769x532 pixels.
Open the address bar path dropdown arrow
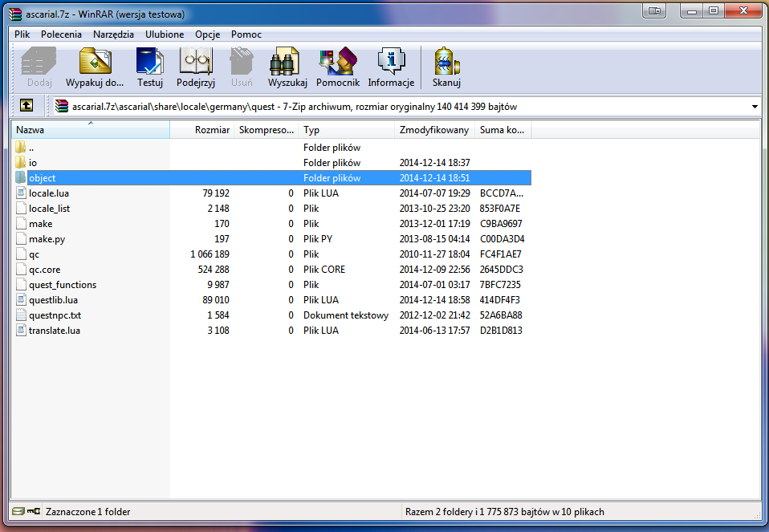pyautogui.click(x=755, y=107)
